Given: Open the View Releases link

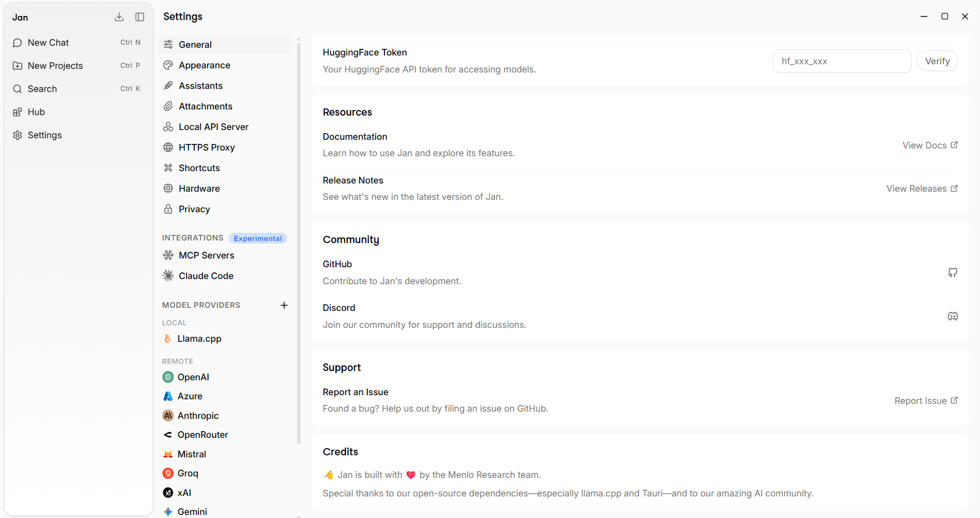Looking at the screenshot, I should coord(922,189).
